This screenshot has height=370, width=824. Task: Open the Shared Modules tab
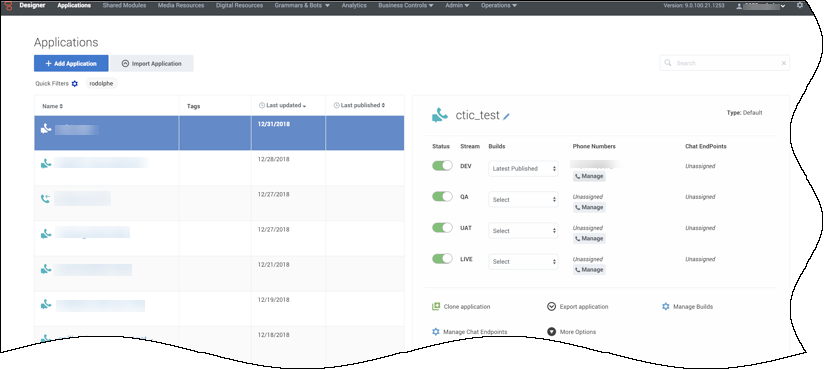point(125,5)
